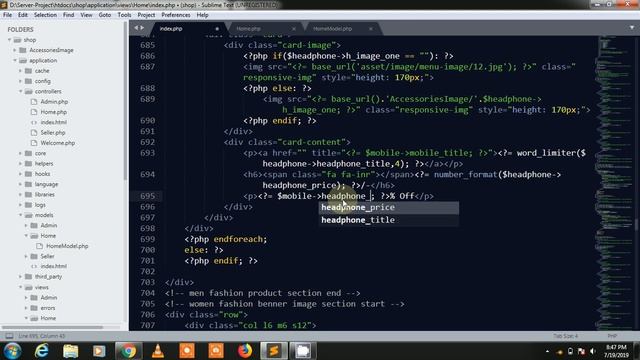Open the Preferences menu
The width and height of the screenshot is (640, 360).
pos(176,15)
